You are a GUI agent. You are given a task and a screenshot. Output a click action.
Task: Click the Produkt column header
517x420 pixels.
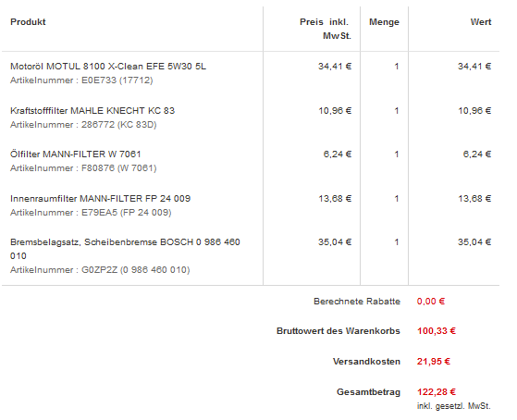tap(28, 22)
